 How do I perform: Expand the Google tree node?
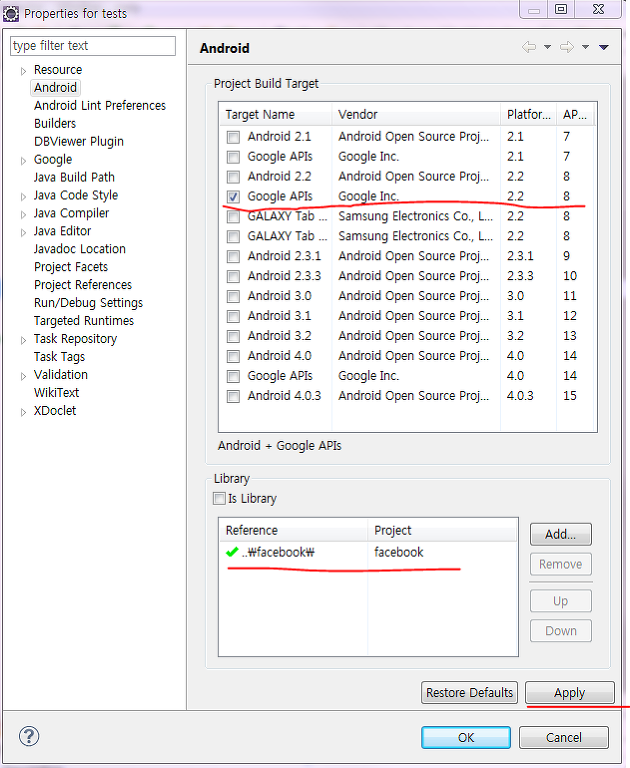tap(23, 161)
